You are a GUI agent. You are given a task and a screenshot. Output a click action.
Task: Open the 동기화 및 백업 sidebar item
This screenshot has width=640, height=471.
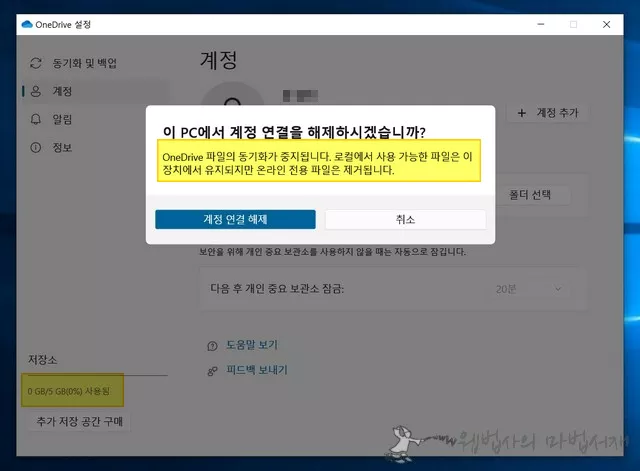[x=96, y=63]
